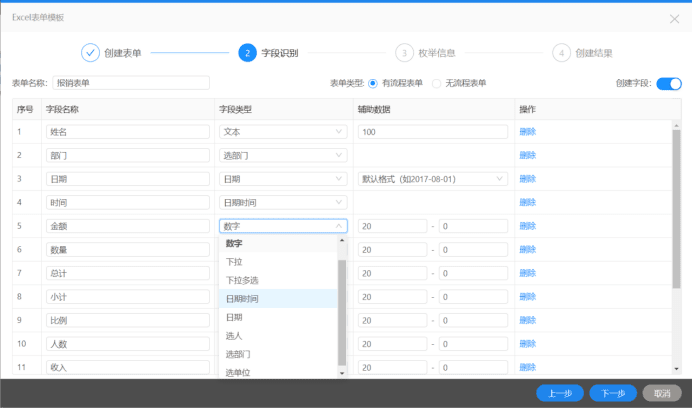Delete row 3 日期 field
The height and width of the screenshot is (408, 693).
(527, 179)
